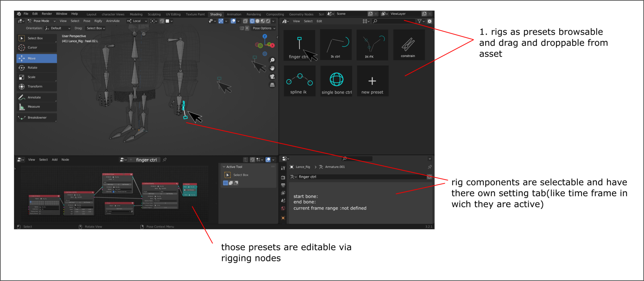Click the asset browser search field
644x281 pixels.
(393, 21)
